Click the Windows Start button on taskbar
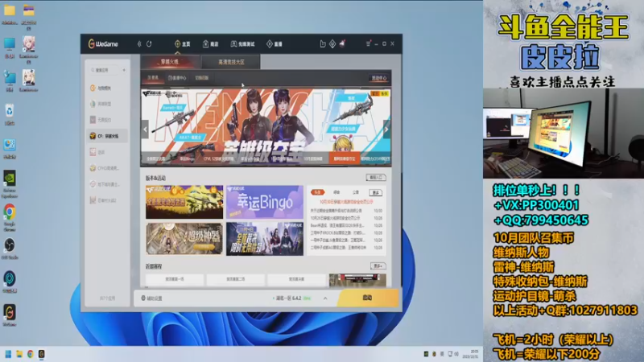This screenshot has height=362, width=644. click(x=8, y=354)
